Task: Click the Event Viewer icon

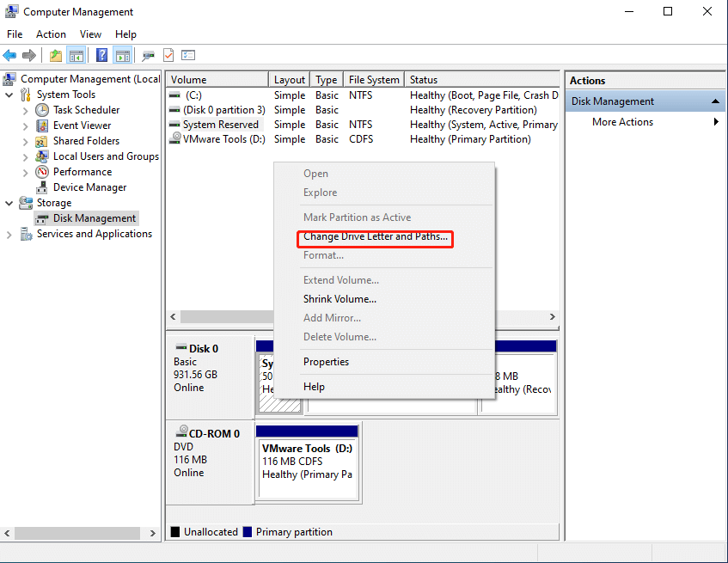Action: (x=42, y=125)
